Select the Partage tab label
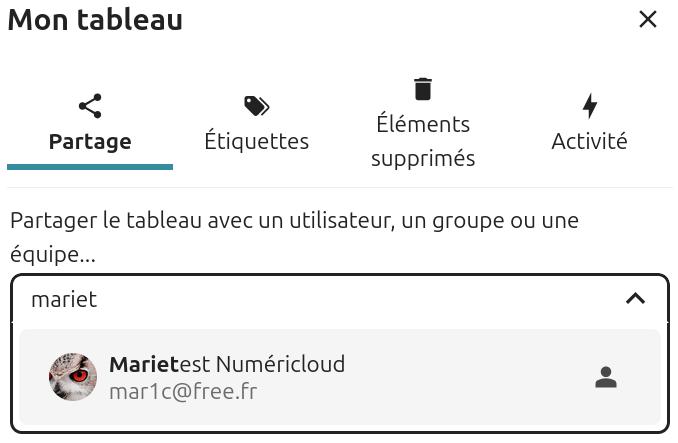This screenshot has height=443, width=678. coord(90,141)
